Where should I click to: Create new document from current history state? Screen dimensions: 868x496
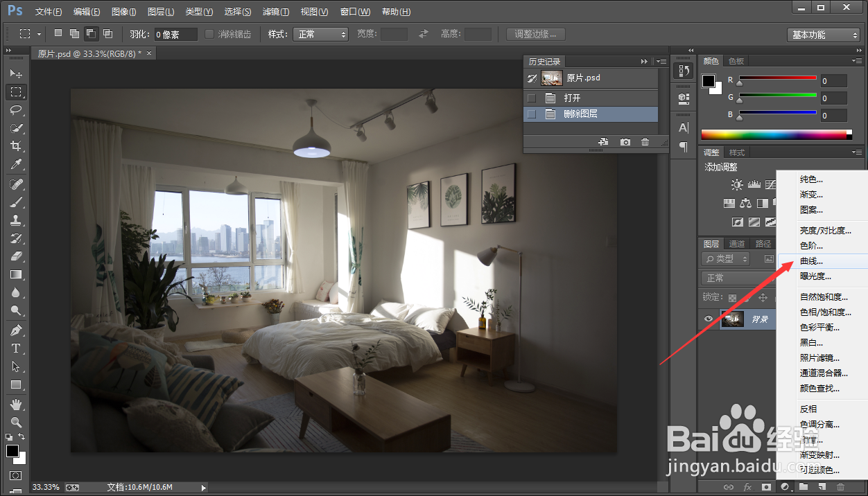coord(604,142)
